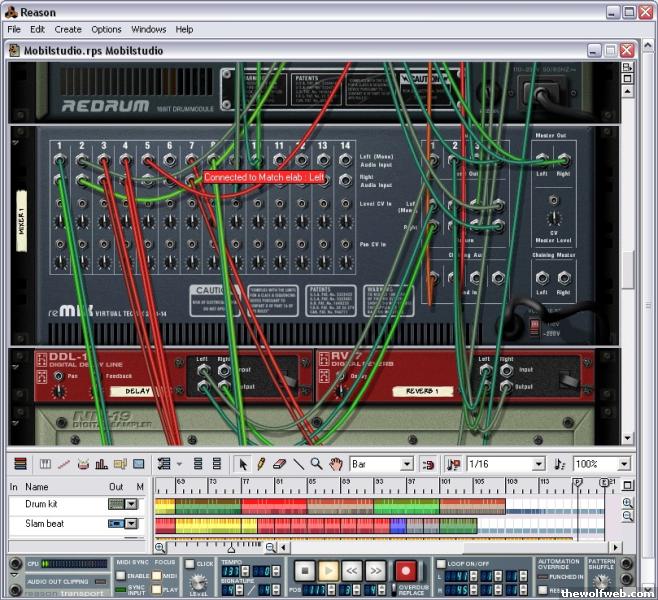Click the Slam beat track name
Viewport: 658px width, 600px height.
[45, 524]
